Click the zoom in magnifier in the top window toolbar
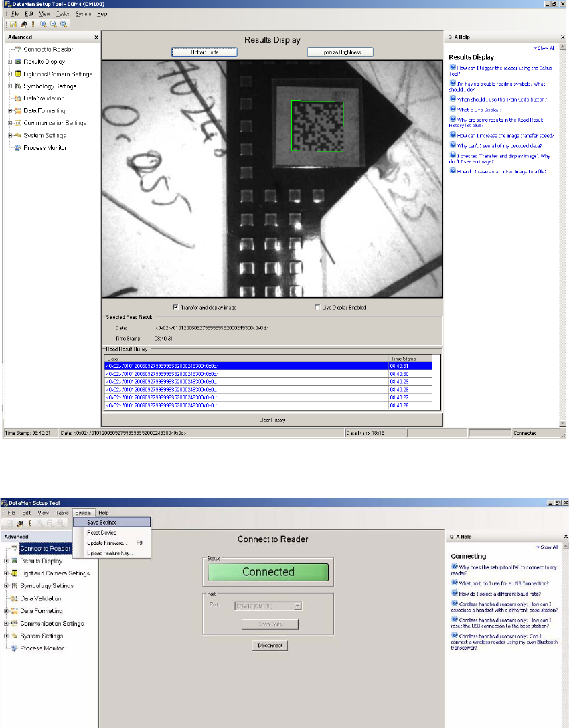Image resolution: width=569 pixels, height=728 pixels. pos(44,25)
